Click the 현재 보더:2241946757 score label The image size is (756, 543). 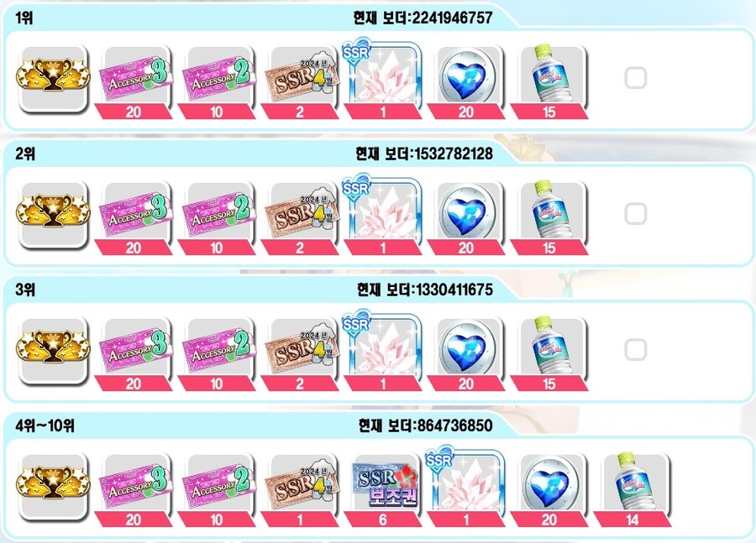(x=423, y=18)
